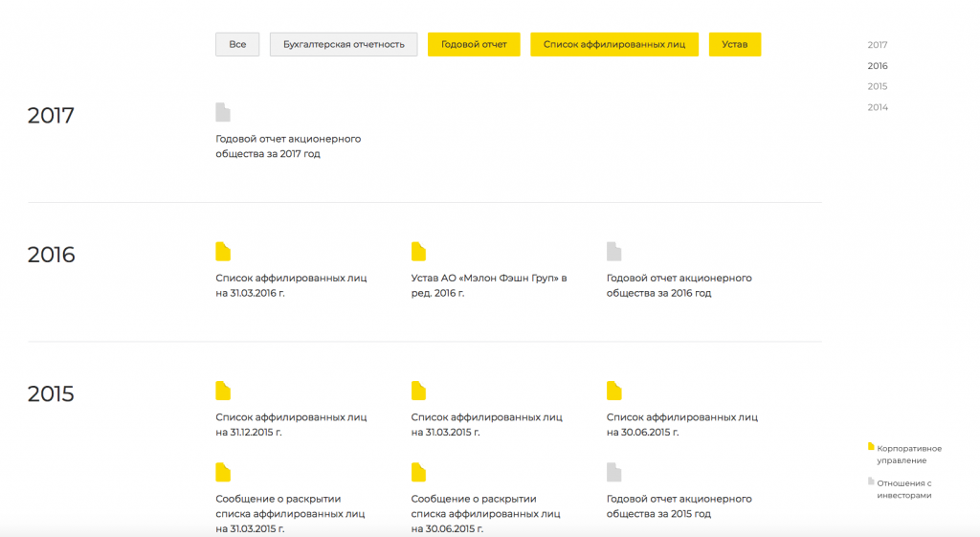
Task: Open Годовой отчет акционерного общества за 2017 год
Action: coord(288,146)
